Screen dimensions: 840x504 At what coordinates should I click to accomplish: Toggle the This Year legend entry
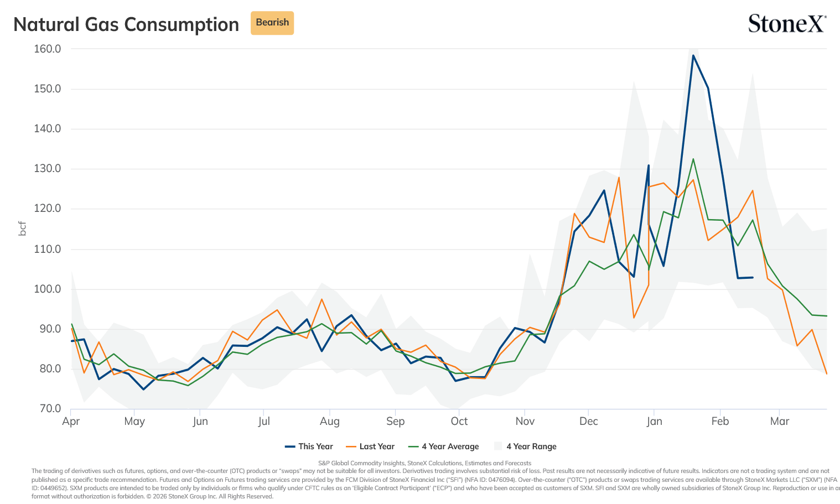[x=309, y=446]
